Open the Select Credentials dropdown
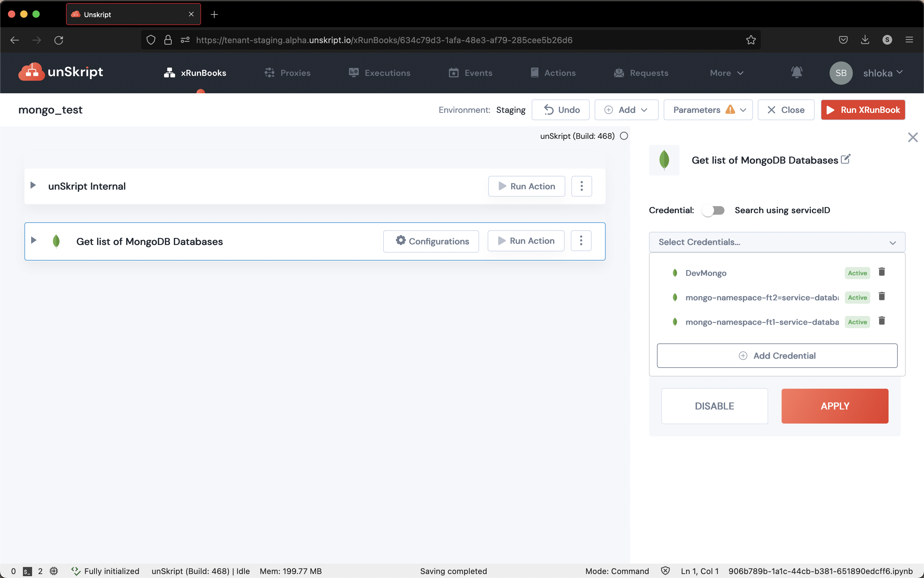This screenshot has height=578, width=924. coord(777,242)
